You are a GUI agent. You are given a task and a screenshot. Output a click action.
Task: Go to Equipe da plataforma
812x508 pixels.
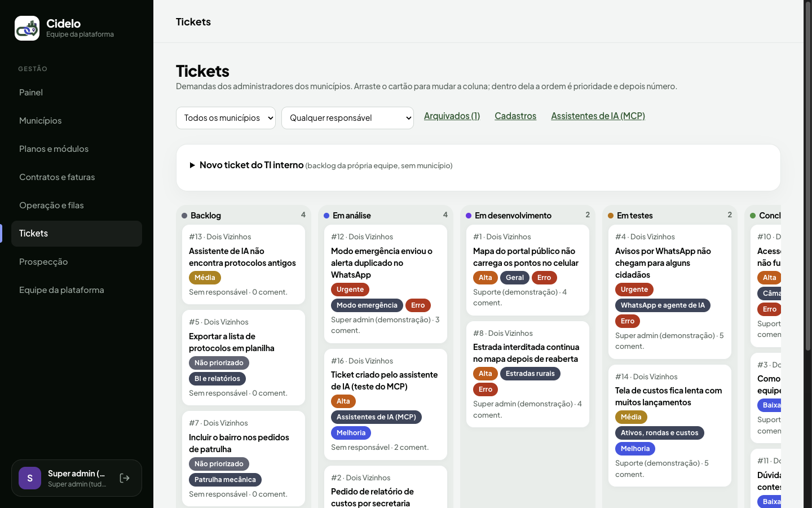(77, 290)
